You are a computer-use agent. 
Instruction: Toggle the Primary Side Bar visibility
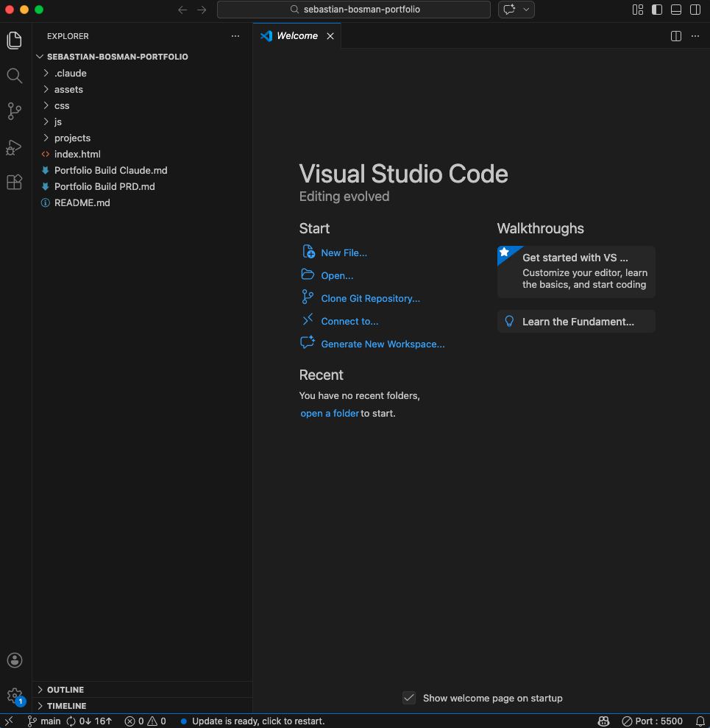click(656, 10)
